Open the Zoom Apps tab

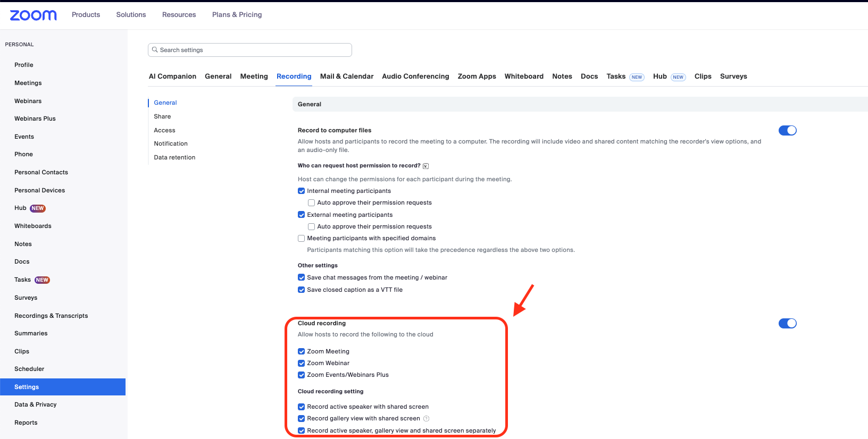[x=477, y=77]
